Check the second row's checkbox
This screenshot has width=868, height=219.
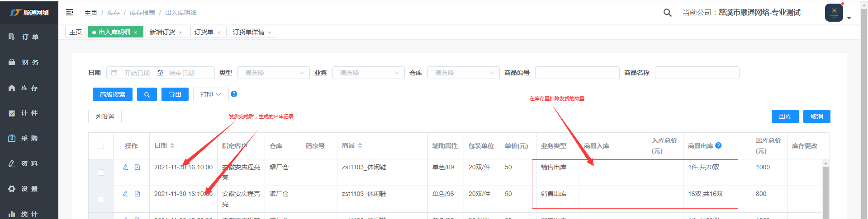(x=101, y=199)
